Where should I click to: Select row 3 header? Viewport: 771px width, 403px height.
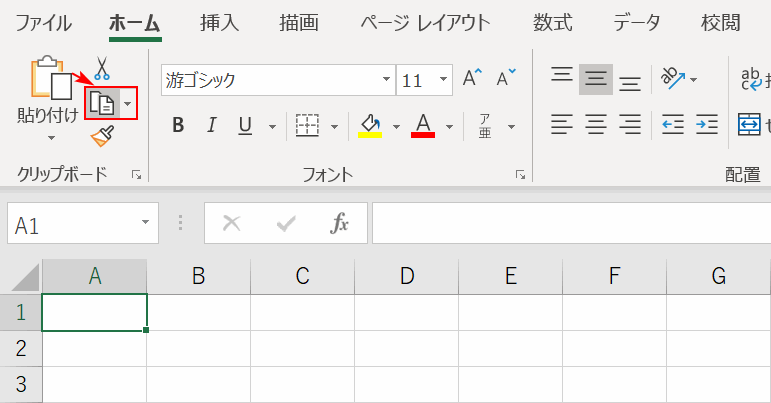(x=21, y=384)
